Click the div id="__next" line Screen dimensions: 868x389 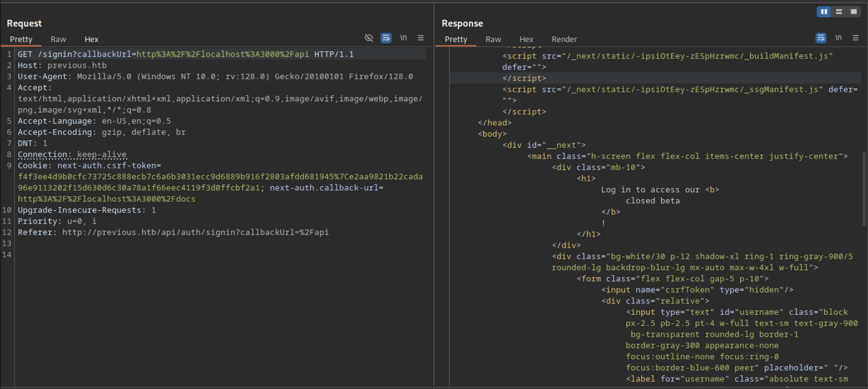(x=544, y=145)
